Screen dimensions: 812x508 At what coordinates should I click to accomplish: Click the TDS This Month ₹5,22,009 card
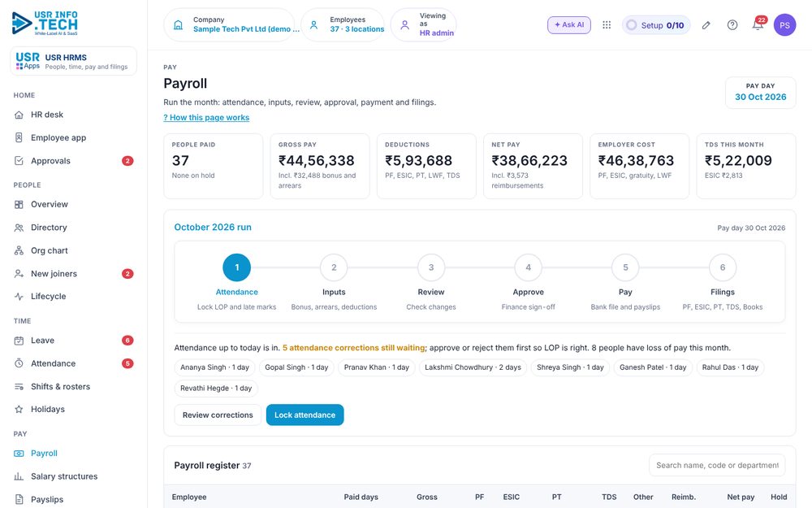pyautogui.click(x=746, y=166)
